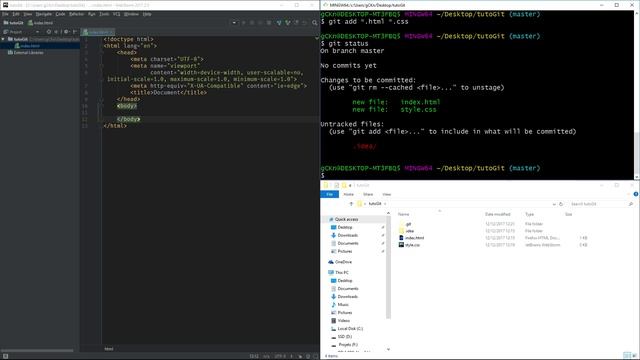
Task: Open the View menu in WebStorm
Action: click(27, 14)
